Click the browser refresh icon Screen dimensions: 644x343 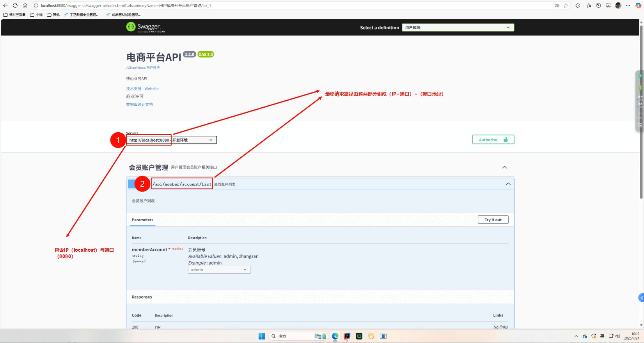pos(15,5)
